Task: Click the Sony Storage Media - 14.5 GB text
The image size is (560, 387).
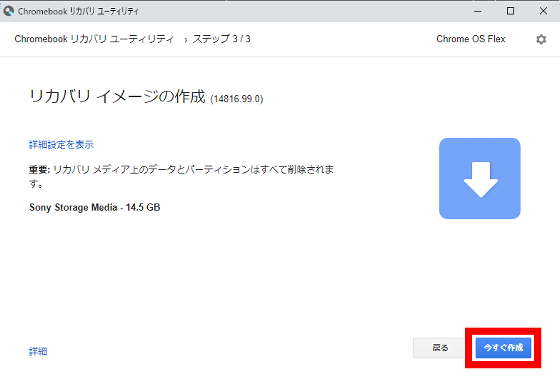Action: click(95, 207)
